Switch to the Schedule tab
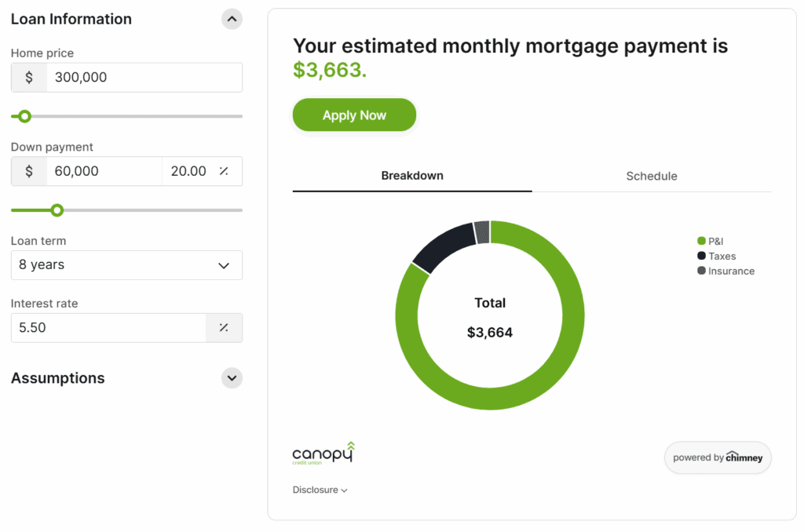804x532 pixels. pyautogui.click(x=651, y=176)
